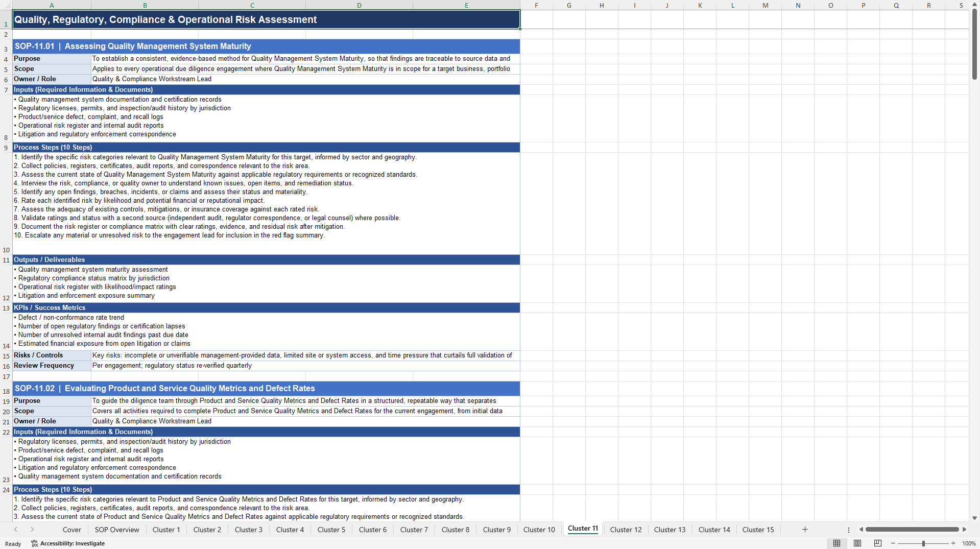Select row 17 header
Viewport: 980px width, 549px height.
click(x=6, y=376)
